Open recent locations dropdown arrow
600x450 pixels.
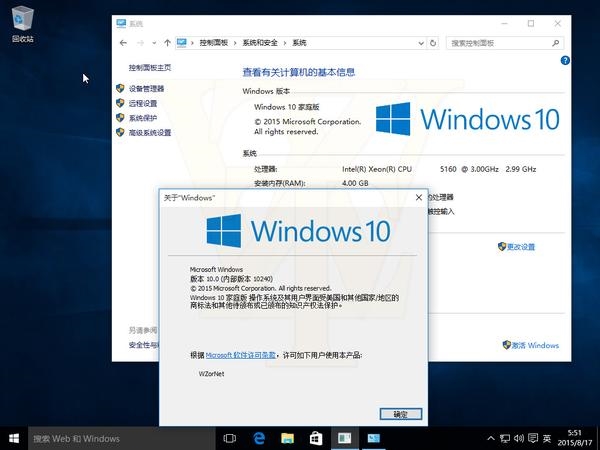pyautogui.click(x=154, y=43)
